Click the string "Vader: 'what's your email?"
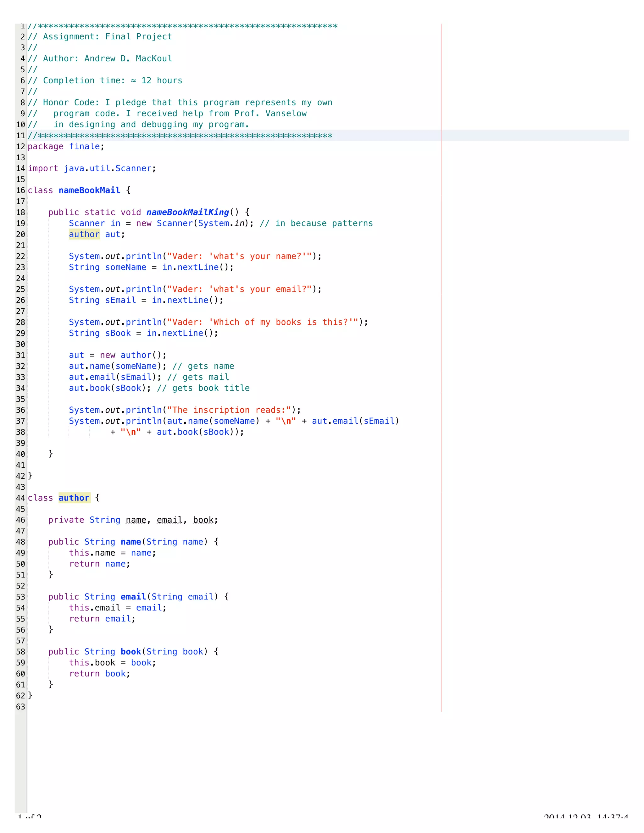644x833 pixels. point(239,289)
